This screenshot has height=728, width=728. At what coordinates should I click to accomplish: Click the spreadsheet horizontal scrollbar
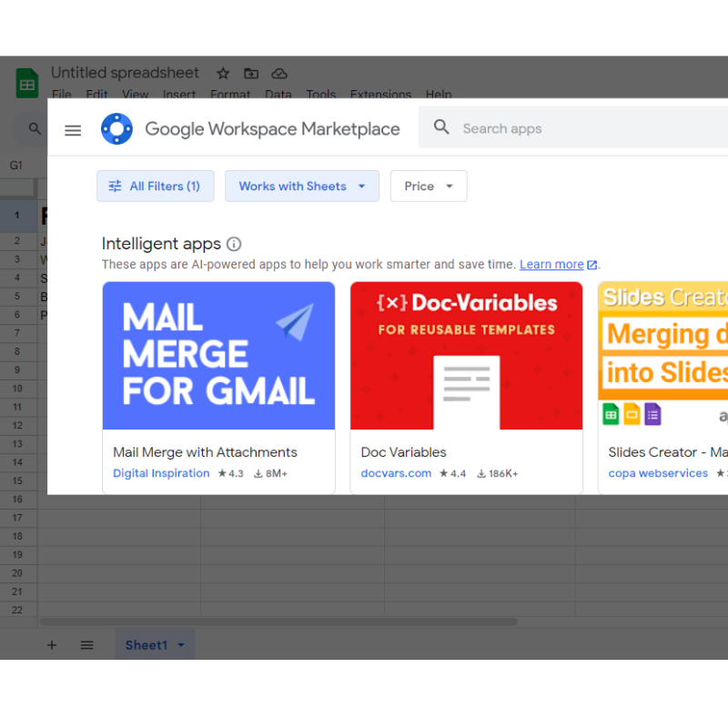pos(278,622)
